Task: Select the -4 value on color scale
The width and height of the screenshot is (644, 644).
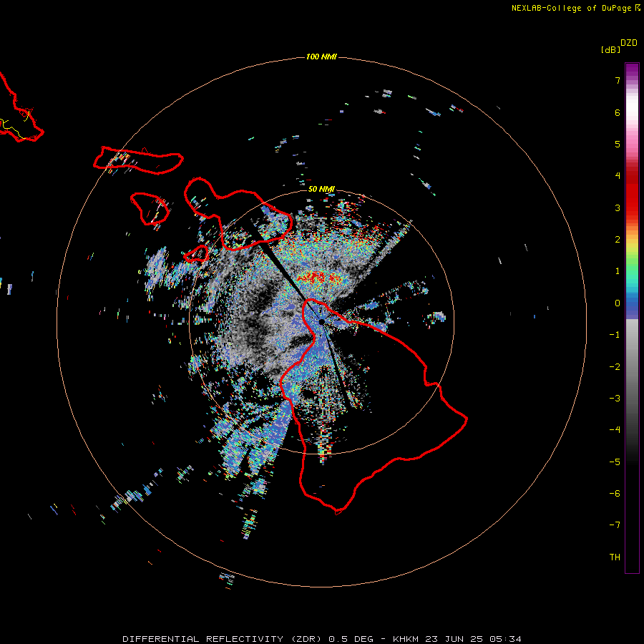Action: 615,429
